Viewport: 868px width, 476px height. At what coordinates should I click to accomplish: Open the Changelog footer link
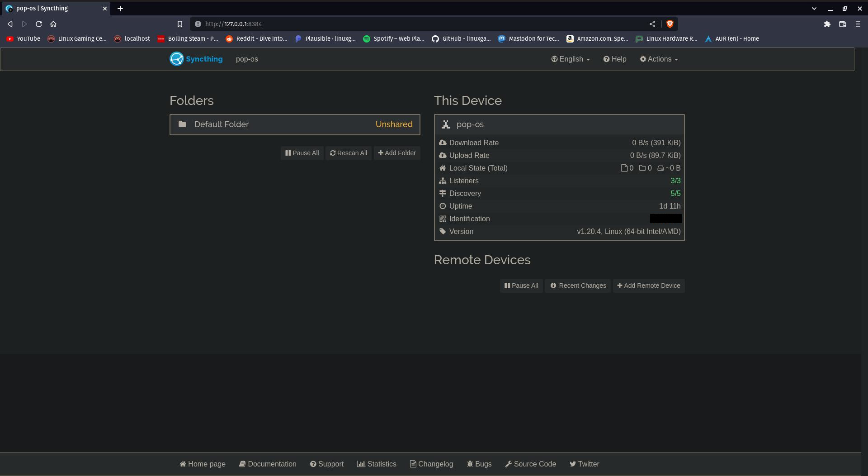431,464
